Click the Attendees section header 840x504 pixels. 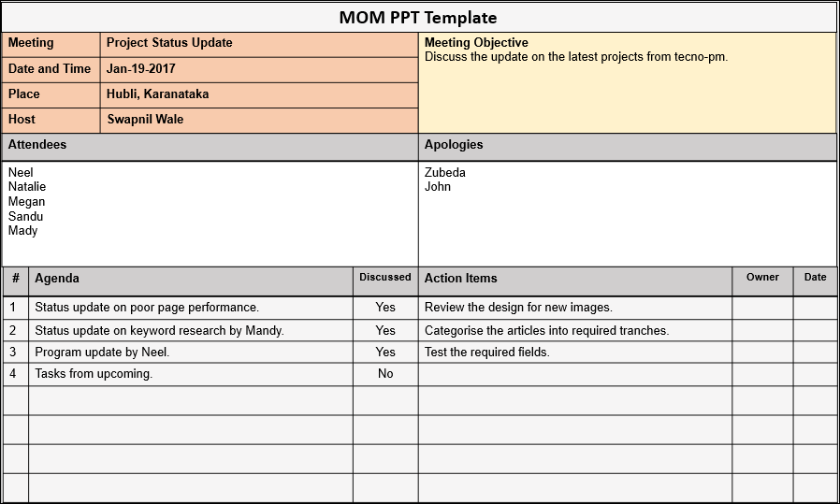pos(37,145)
